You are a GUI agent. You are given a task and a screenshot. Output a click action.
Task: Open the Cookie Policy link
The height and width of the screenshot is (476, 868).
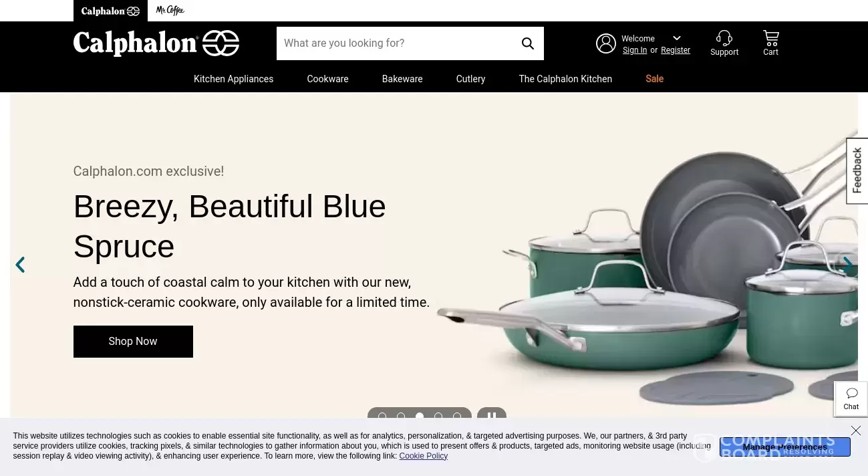click(423, 456)
